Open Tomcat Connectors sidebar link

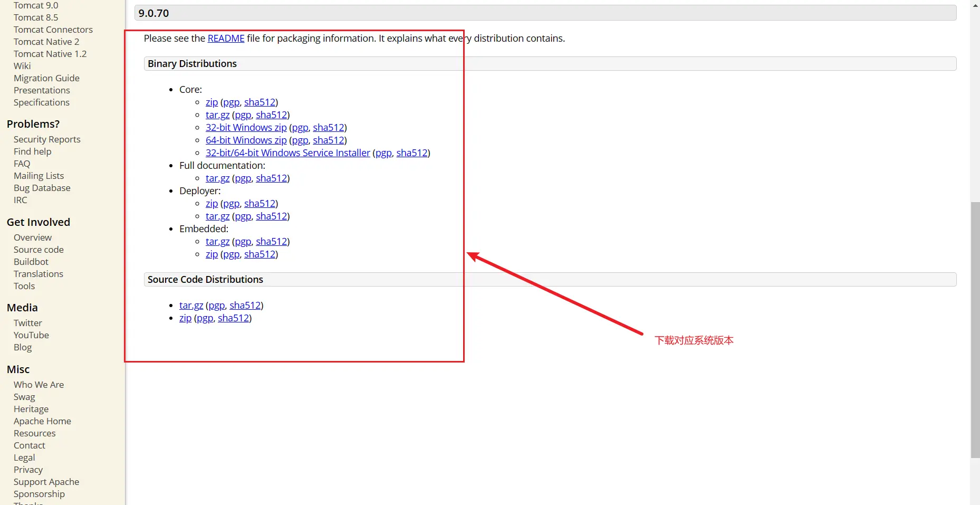click(53, 30)
